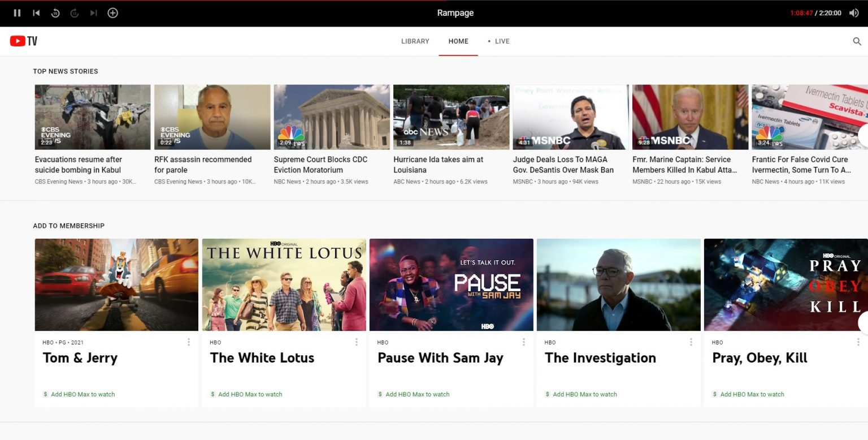This screenshot has width=868, height=440.
Task: Add Rampage to your library
Action: (112, 12)
